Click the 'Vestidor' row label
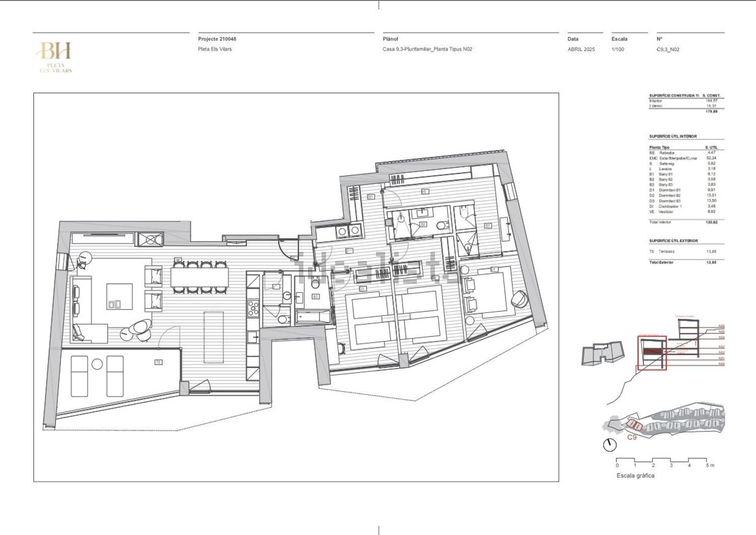The width and height of the screenshot is (756, 535). coord(666,212)
